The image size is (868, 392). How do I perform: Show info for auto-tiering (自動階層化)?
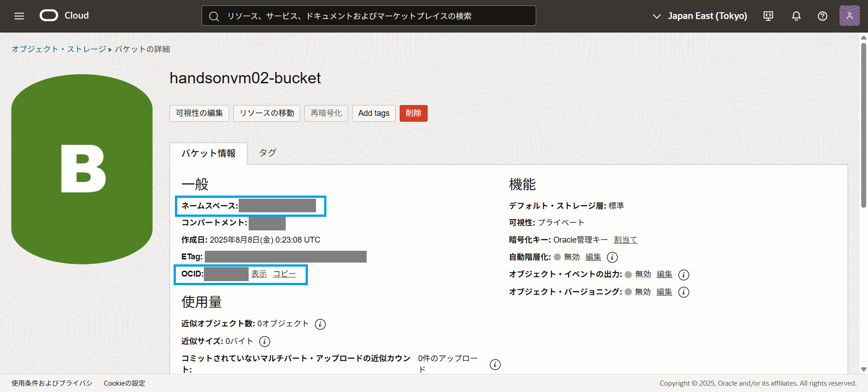(612, 257)
